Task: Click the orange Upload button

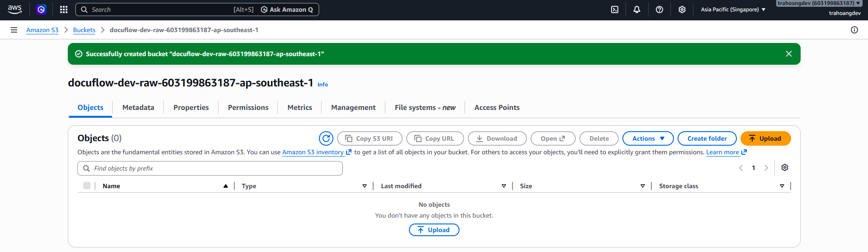Action: click(x=766, y=138)
